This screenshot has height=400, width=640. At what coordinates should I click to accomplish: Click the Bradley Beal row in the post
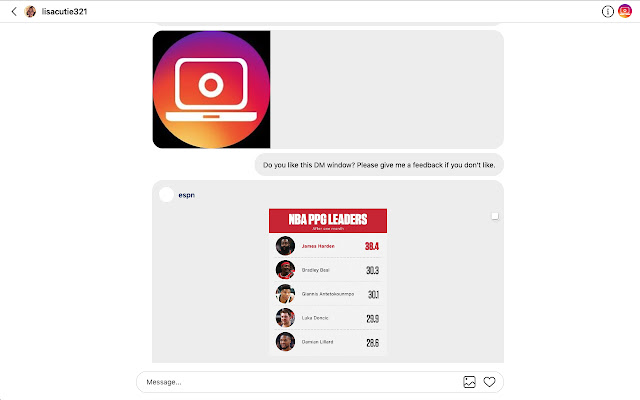328,270
